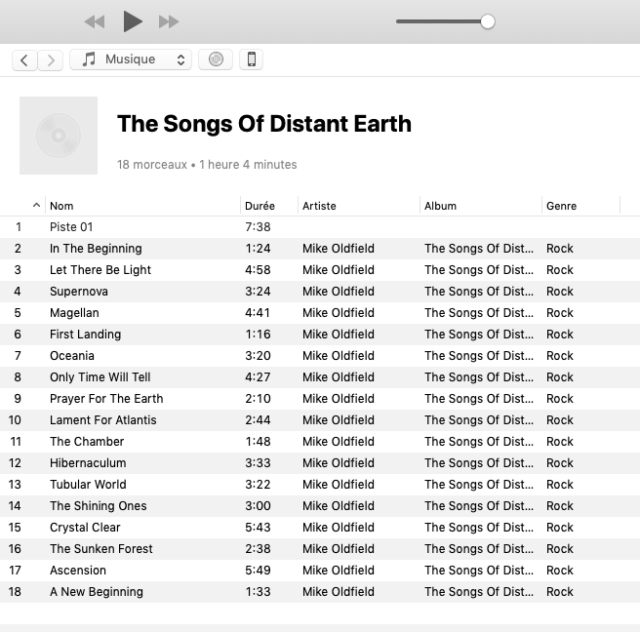Click album cell in Crystal Clear row
This screenshot has height=632, width=640.
pos(479,527)
